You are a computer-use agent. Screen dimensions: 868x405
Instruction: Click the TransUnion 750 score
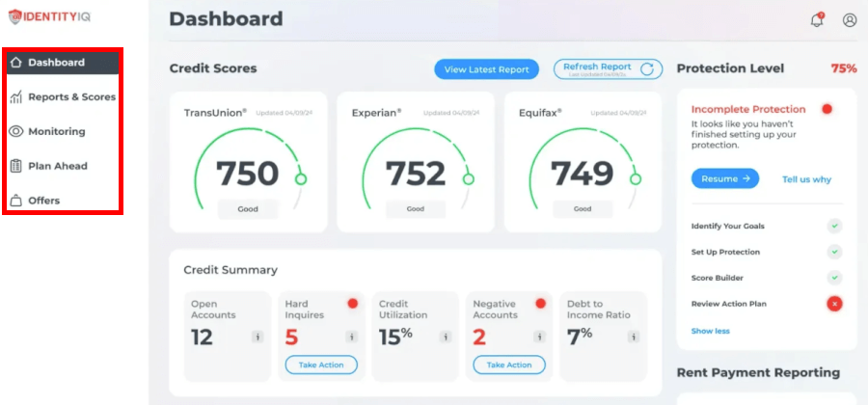[x=248, y=174]
